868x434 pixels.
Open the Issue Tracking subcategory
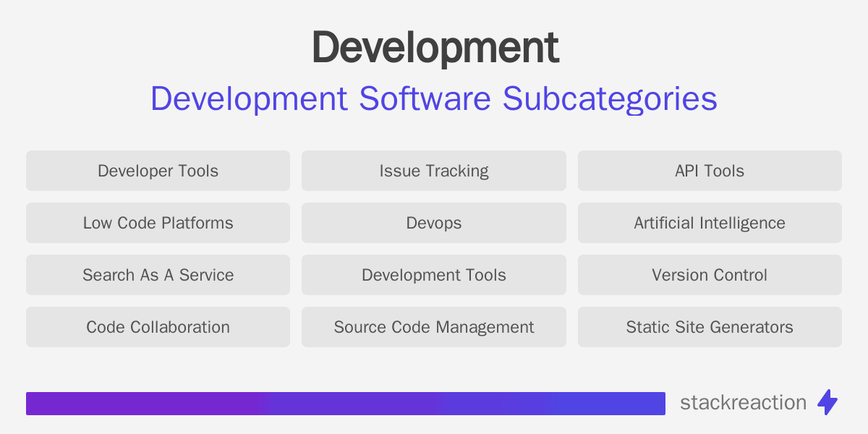(x=434, y=171)
